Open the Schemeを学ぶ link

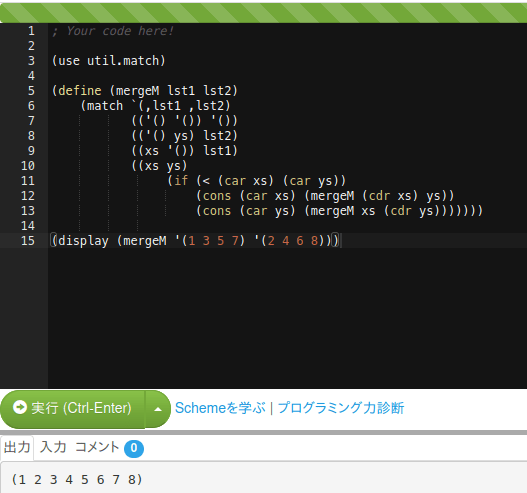(220, 408)
